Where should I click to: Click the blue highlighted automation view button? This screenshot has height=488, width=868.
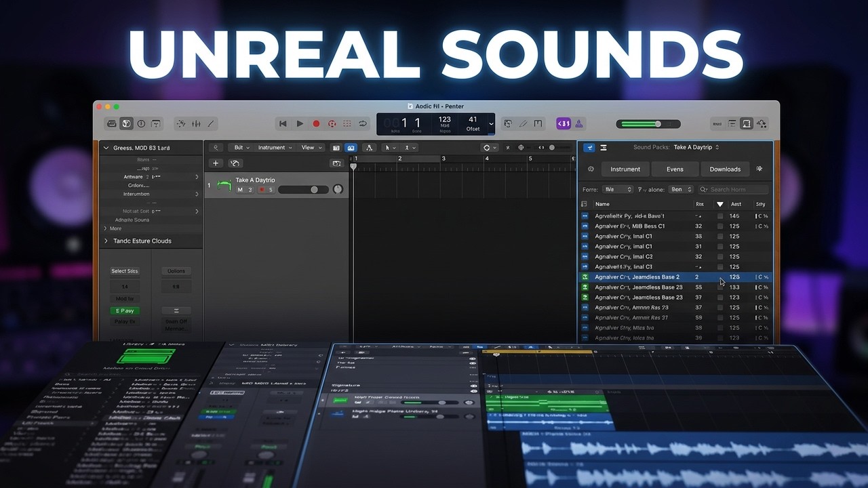tap(351, 148)
